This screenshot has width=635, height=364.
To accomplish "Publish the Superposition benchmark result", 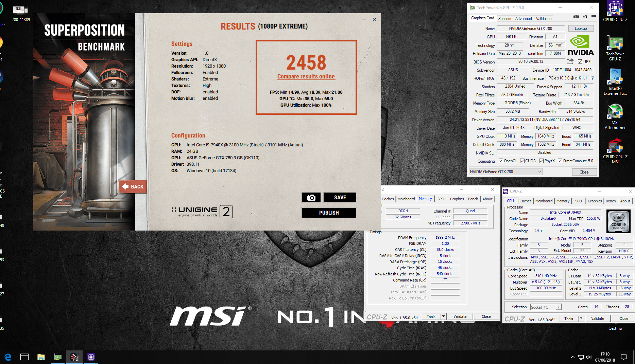I will pos(329,213).
